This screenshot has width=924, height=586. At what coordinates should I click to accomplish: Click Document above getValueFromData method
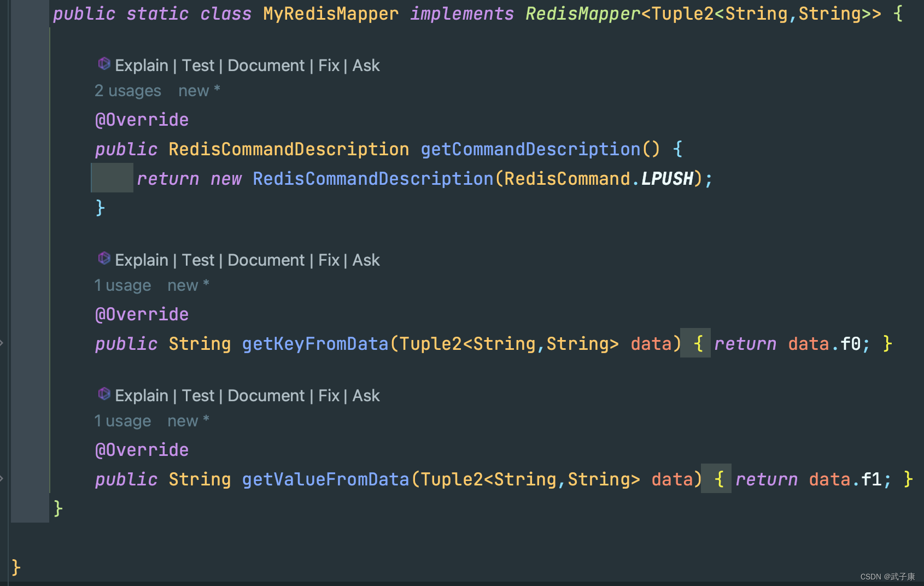coord(266,396)
